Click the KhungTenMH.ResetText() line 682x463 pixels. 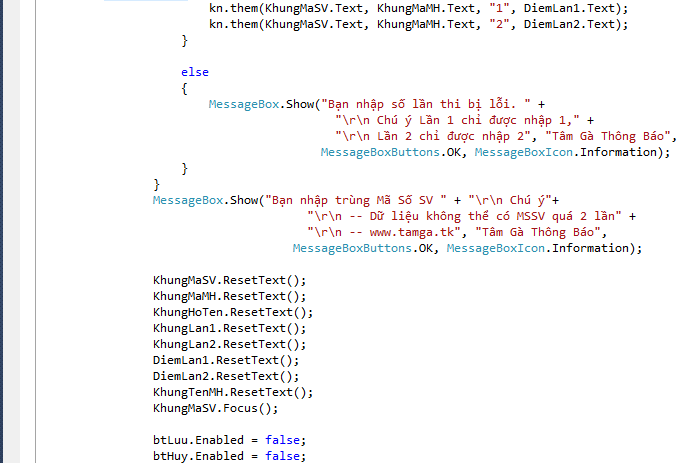(233, 393)
